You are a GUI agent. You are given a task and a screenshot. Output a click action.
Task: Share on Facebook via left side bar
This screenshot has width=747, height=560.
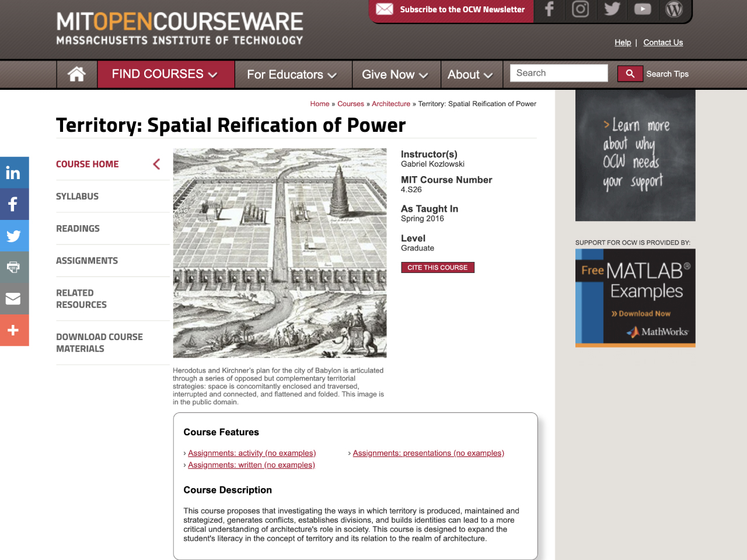click(14, 204)
